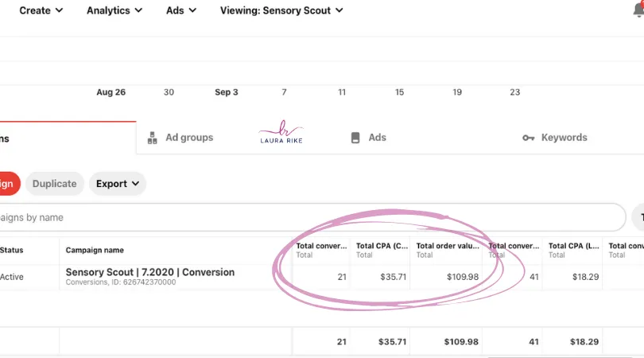Switch to the Ad groups tab
This screenshot has width=644, height=358.
click(x=189, y=138)
